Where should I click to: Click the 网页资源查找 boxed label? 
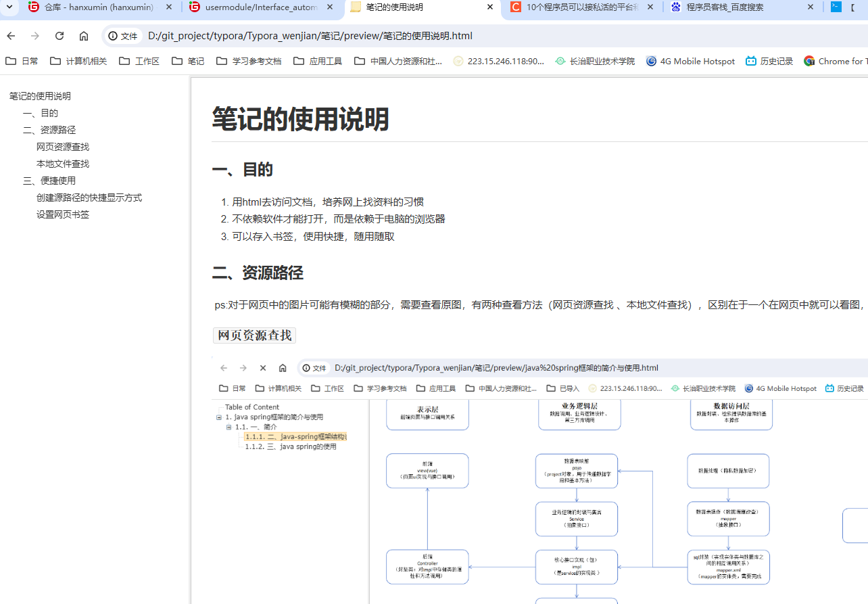point(255,335)
